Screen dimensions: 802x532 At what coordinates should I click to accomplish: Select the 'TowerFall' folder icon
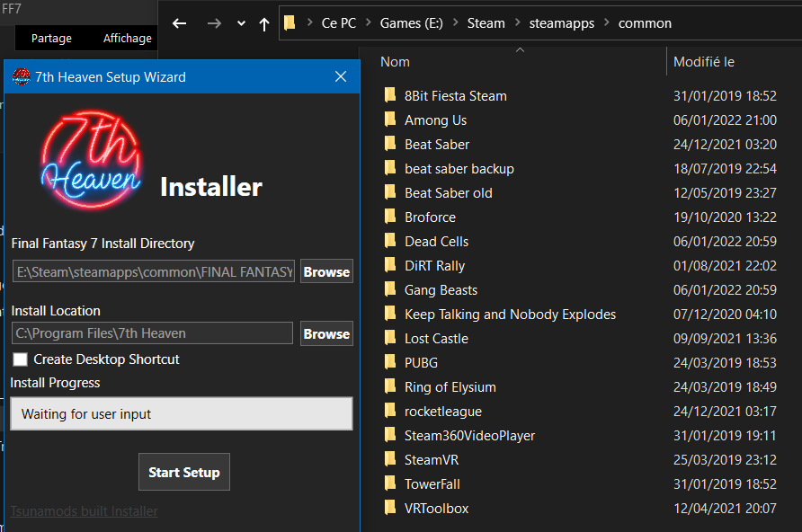click(x=390, y=483)
